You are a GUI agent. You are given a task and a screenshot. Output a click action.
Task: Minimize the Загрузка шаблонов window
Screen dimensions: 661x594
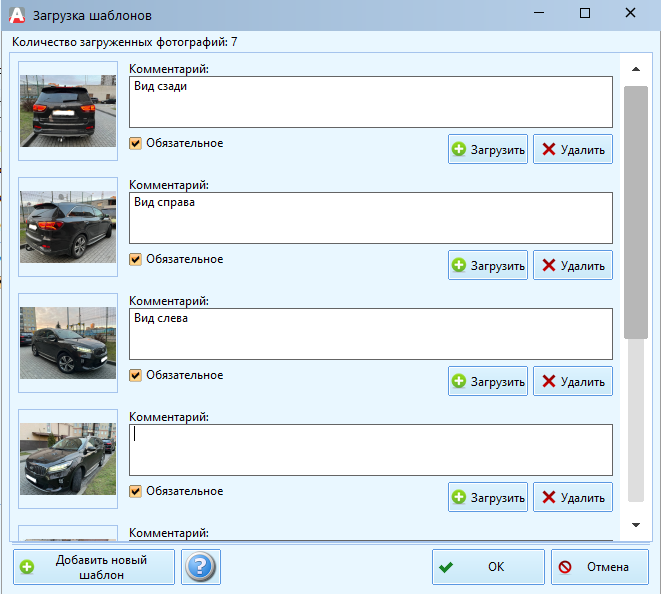tap(539, 13)
